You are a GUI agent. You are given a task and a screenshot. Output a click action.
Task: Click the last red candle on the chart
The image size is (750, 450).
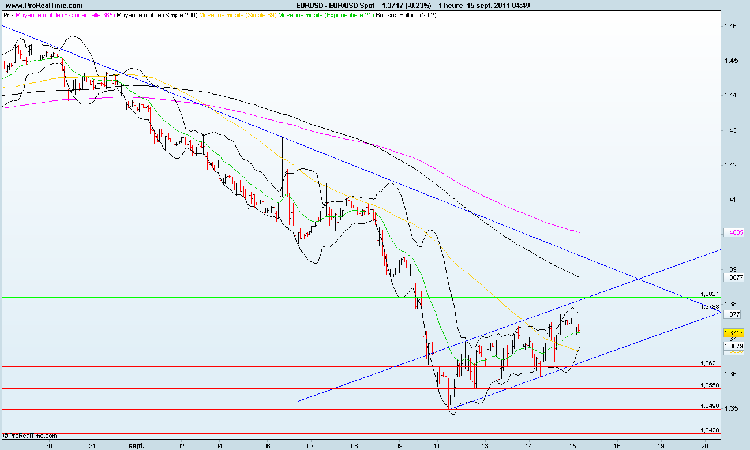point(578,330)
